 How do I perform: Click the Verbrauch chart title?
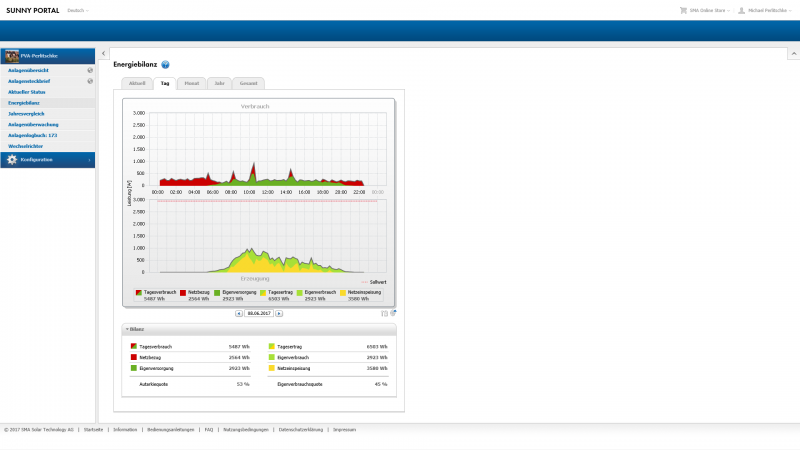pos(255,107)
